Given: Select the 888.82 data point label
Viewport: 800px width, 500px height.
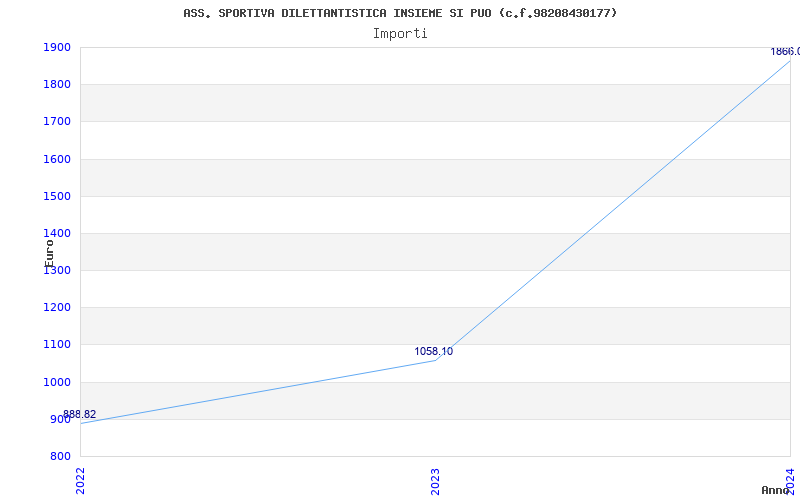Looking at the screenshot, I should tap(80, 414).
